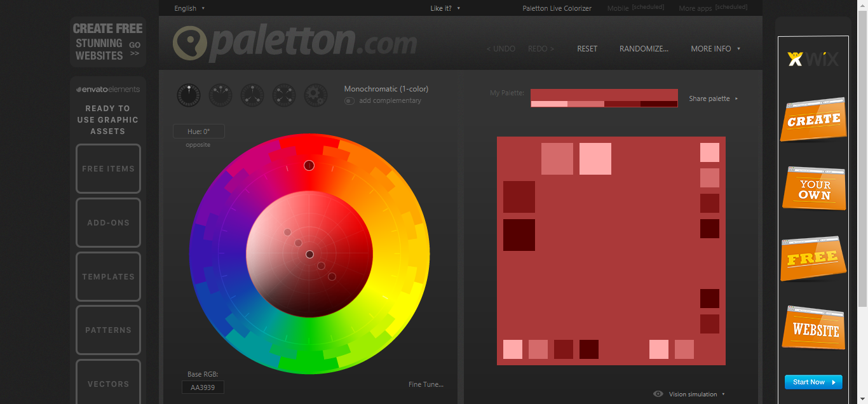Expand the MORE INFO menu
This screenshot has height=404, width=868.
[715, 48]
